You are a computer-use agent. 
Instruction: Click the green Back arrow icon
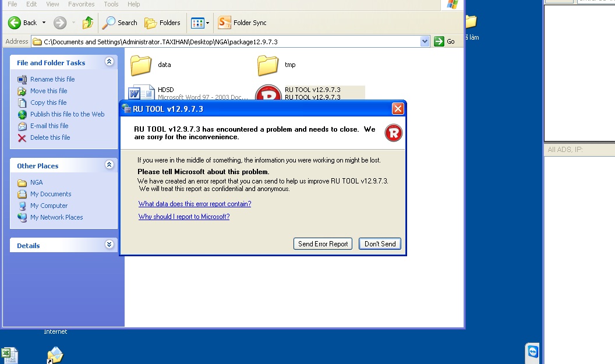[x=14, y=23]
